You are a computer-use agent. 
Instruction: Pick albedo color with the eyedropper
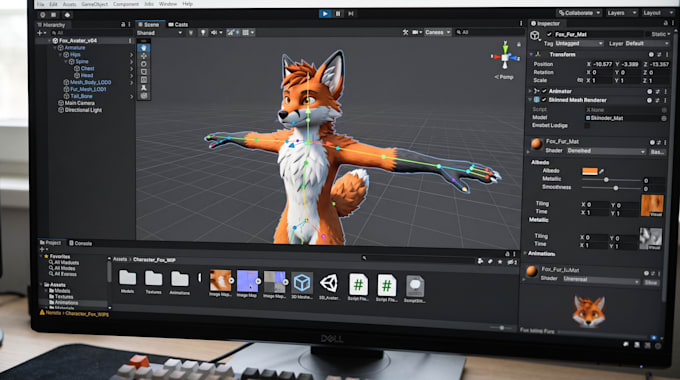pyautogui.click(x=602, y=171)
